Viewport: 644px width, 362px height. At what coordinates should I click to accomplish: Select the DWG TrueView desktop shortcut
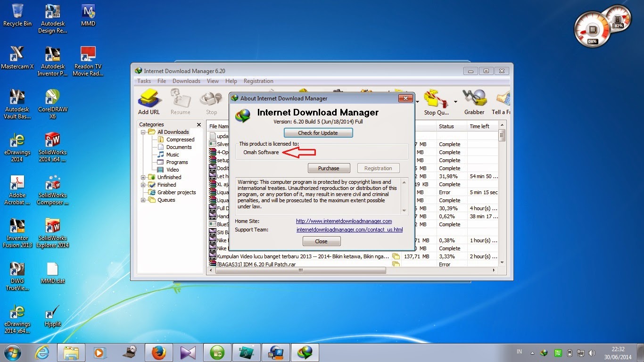click(17, 276)
